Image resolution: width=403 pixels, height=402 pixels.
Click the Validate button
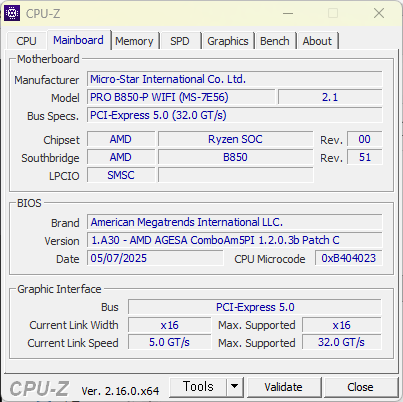[x=284, y=387]
